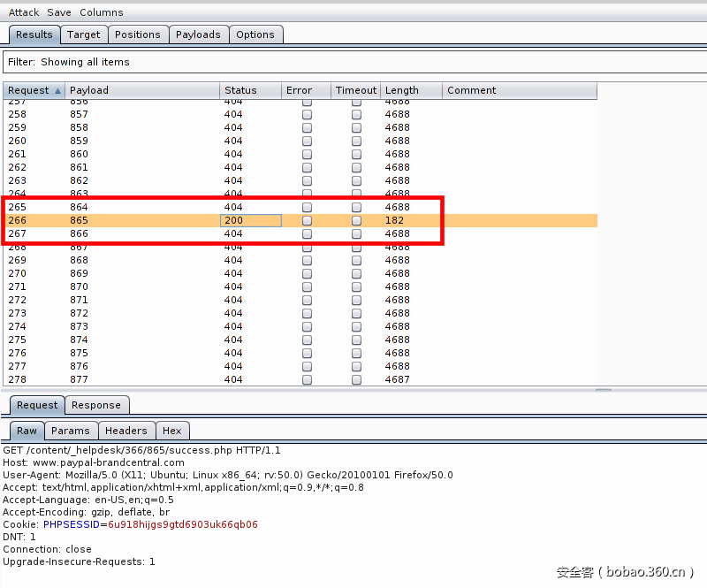Open the Save menu
Screen dimensions: 707x588
click(x=59, y=12)
